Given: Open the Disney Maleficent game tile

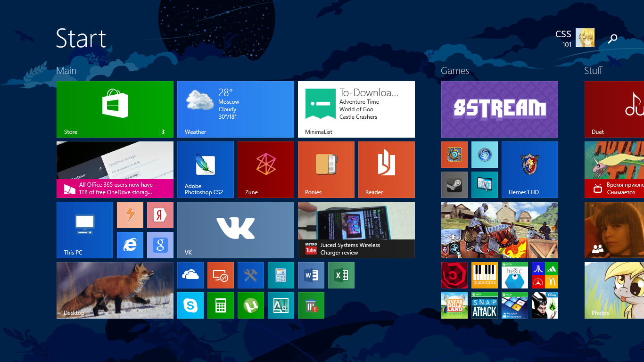Looking at the screenshot, I should coord(545,305).
